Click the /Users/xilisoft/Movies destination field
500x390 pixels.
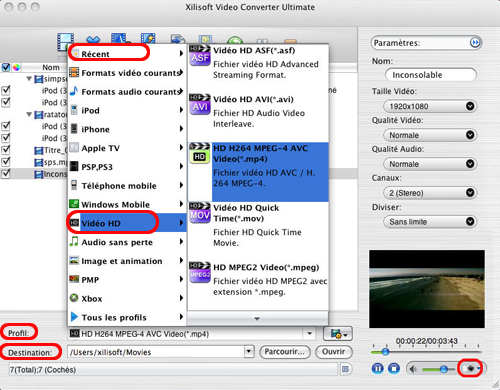tap(156, 352)
